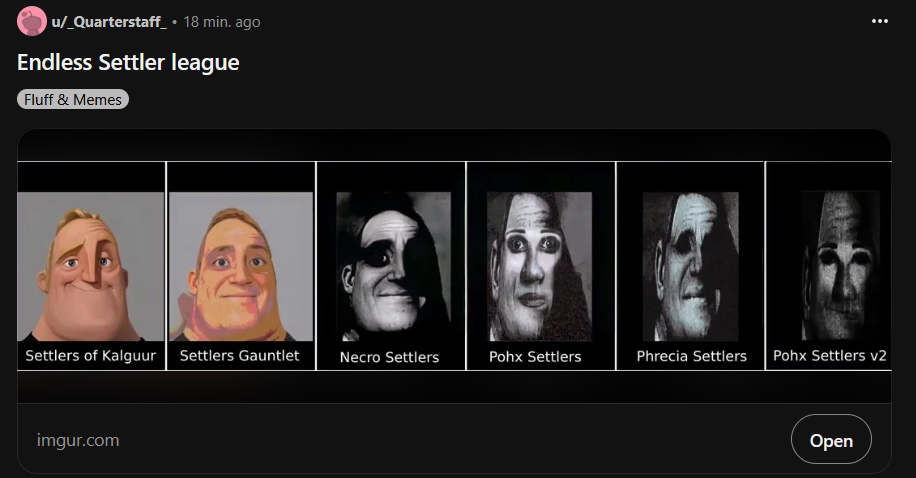Open the imgur.com link text
Image resolution: width=916 pixels, height=478 pixels.
(78, 440)
